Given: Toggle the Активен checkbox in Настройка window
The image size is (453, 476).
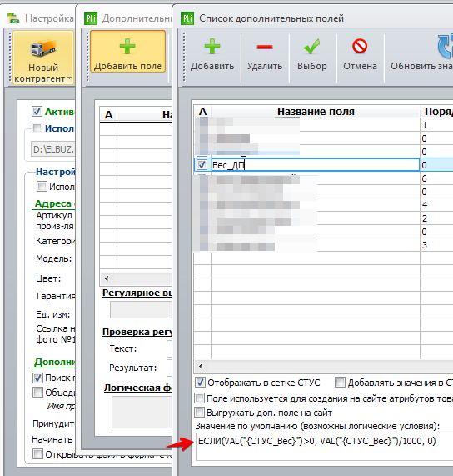Looking at the screenshot, I should (x=37, y=112).
